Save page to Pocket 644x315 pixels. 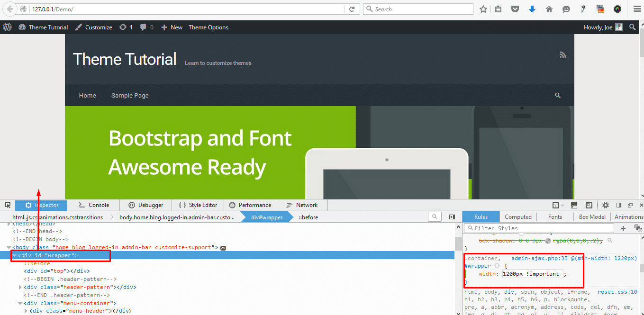(515, 9)
